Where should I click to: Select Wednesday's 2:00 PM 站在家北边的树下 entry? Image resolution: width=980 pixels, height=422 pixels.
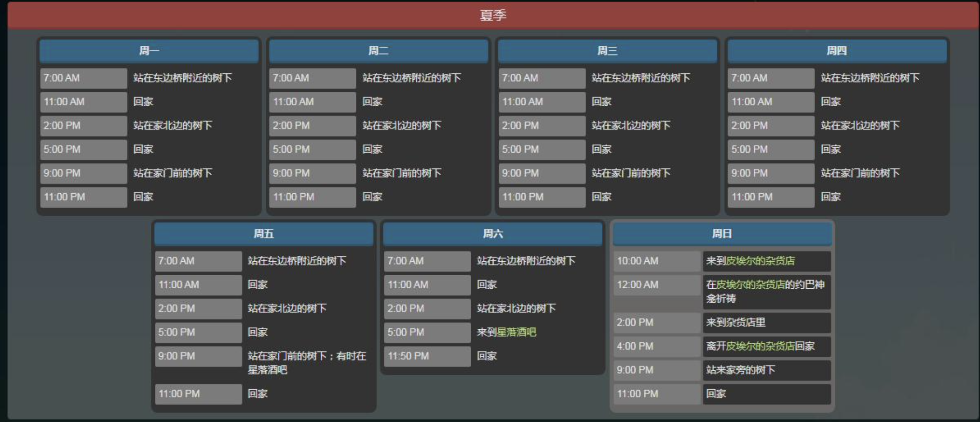pos(631,126)
